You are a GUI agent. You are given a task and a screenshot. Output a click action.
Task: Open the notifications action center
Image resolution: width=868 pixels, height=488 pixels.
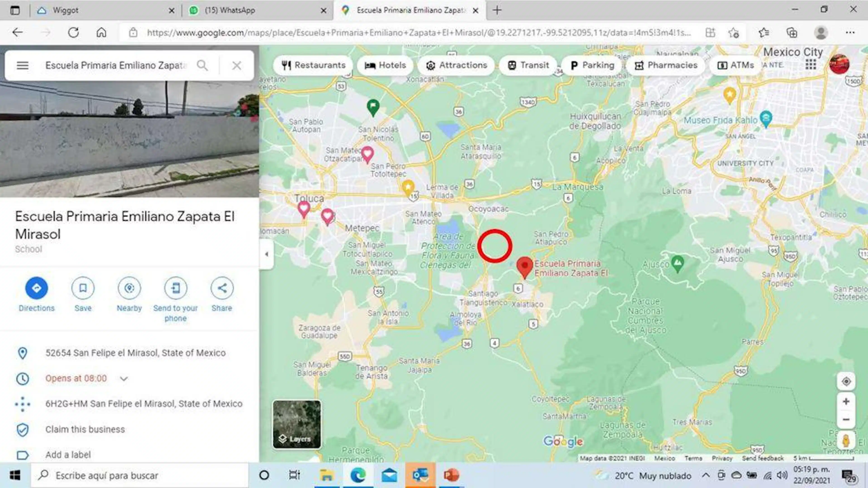pos(849,476)
